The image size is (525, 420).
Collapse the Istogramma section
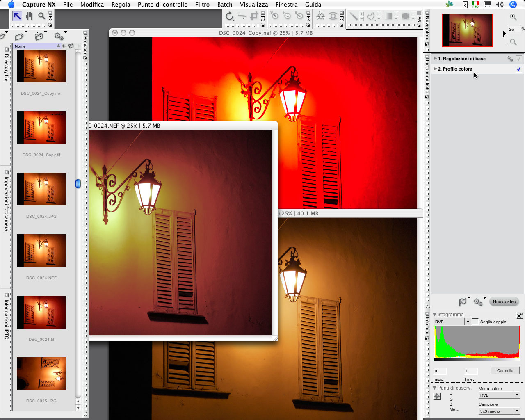435,315
